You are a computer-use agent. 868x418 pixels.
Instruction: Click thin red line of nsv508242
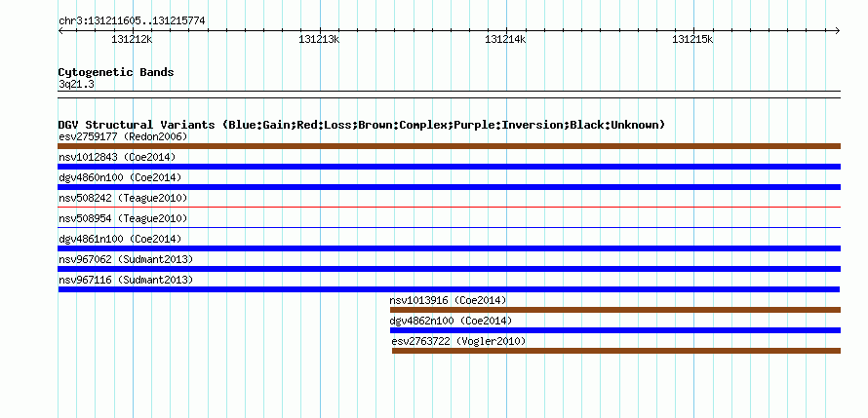tap(449, 208)
